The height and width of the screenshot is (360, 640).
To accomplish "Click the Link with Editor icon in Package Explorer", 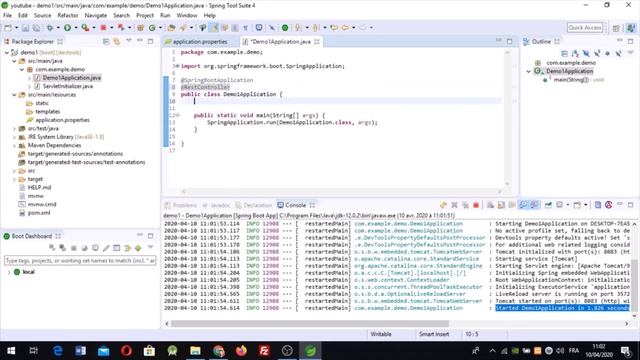I will point(117,41).
